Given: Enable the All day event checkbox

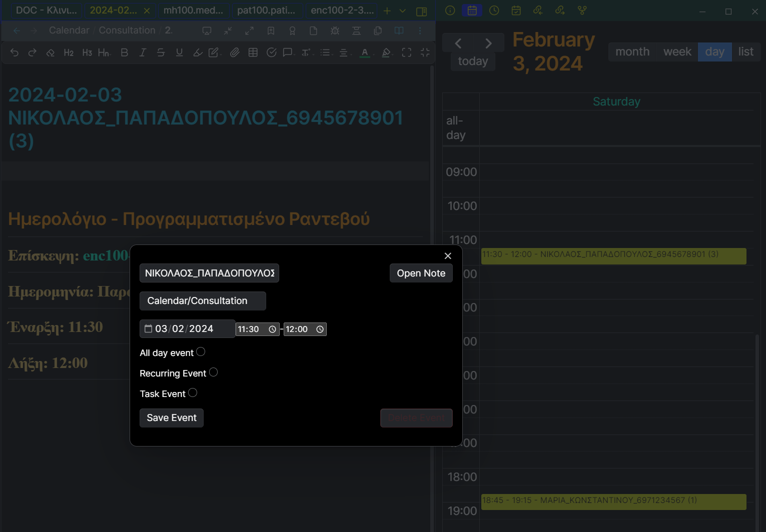Looking at the screenshot, I should click(x=201, y=351).
